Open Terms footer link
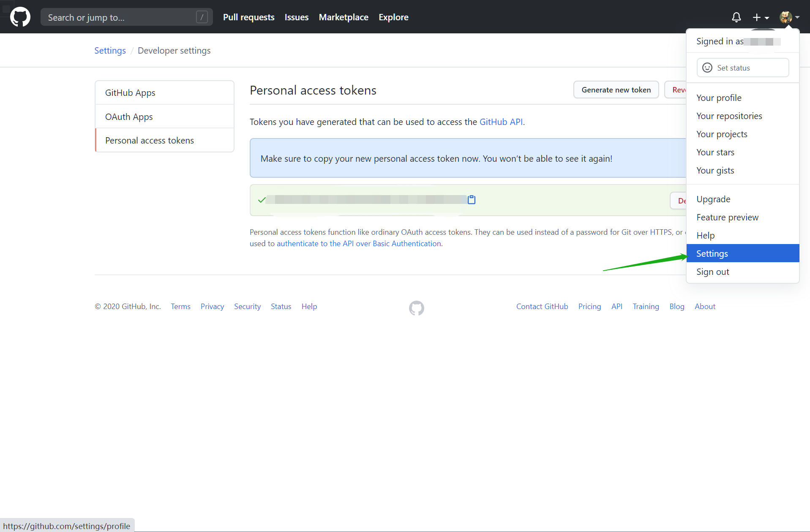Screen dimensions: 810x532 [180, 307]
